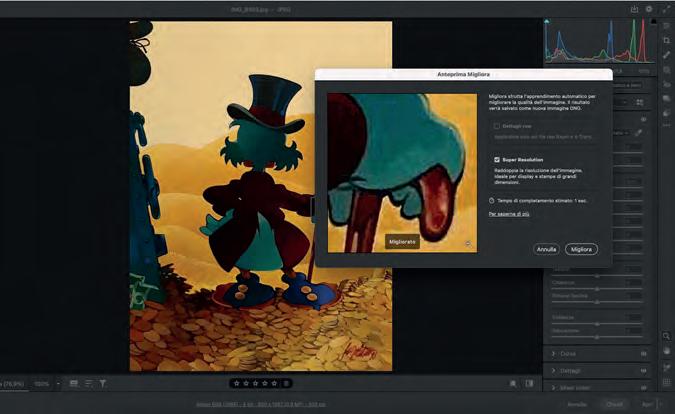Click the Chiudi button at bottom
The height and width of the screenshot is (414, 675).
(614, 405)
